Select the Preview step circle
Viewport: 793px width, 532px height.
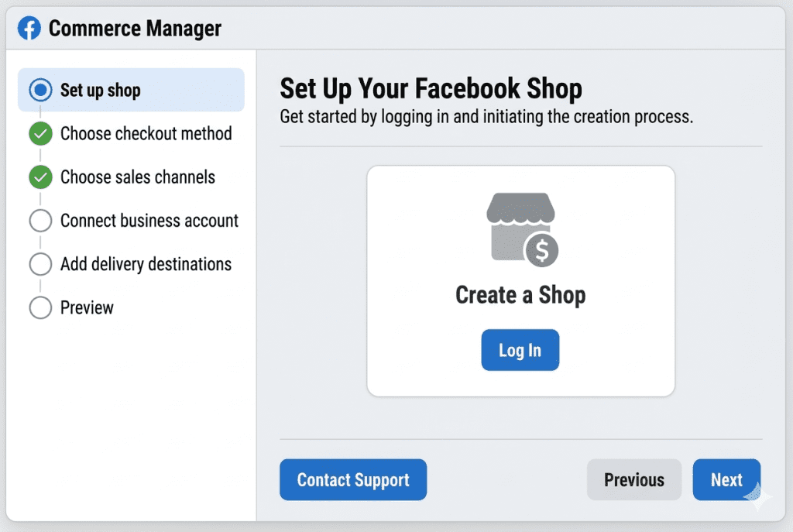(x=40, y=307)
